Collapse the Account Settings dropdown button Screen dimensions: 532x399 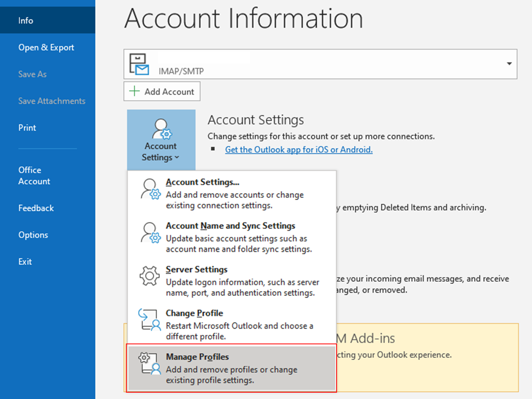[x=161, y=140]
